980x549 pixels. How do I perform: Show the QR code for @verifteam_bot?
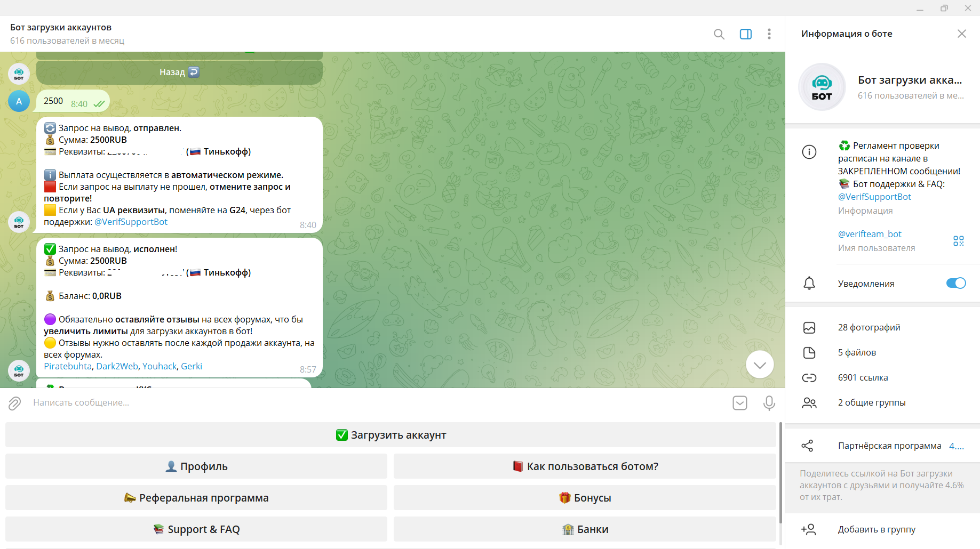click(958, 241)
